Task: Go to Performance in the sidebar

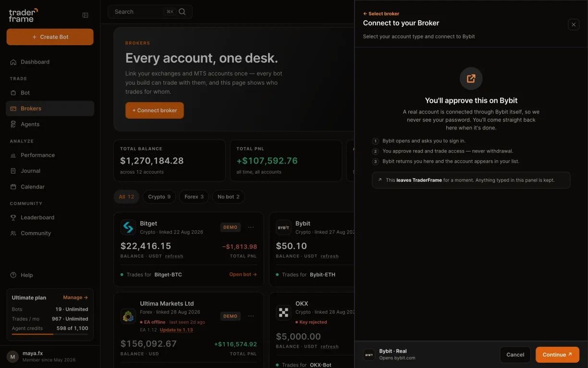Action: [x=50, y=155]
